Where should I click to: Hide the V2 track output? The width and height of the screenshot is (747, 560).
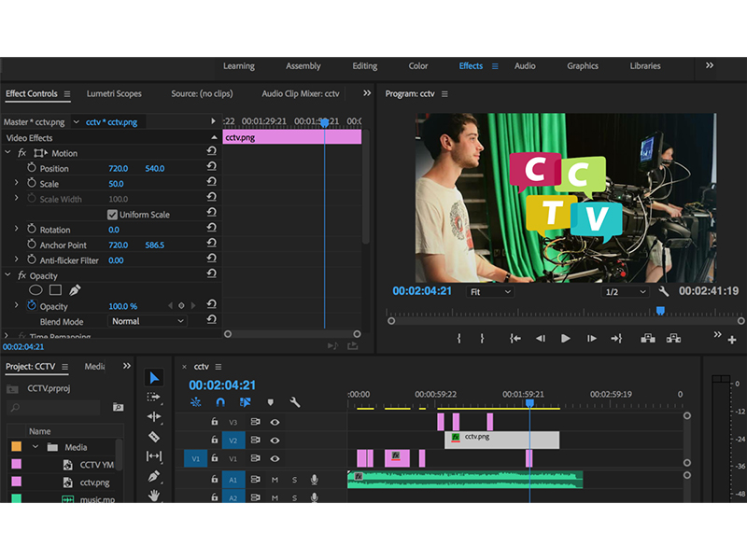(x=275, y=440)
